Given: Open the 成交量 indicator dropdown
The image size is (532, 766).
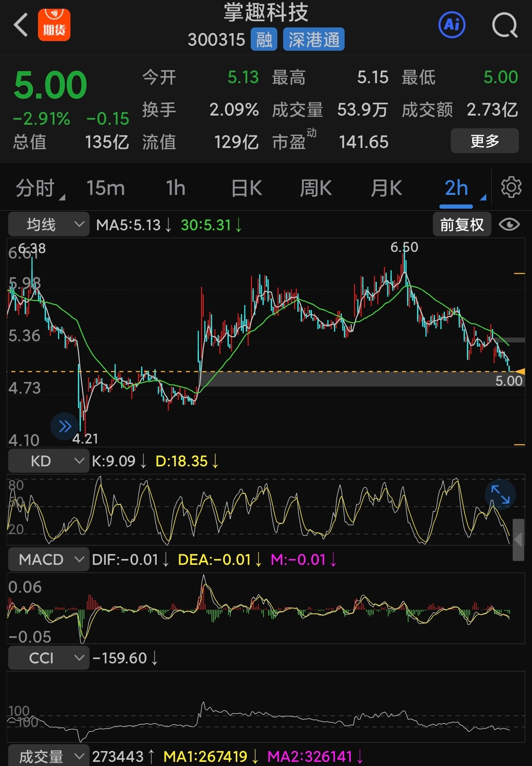Looking at the screenshot, I should [x=49, y=756].
